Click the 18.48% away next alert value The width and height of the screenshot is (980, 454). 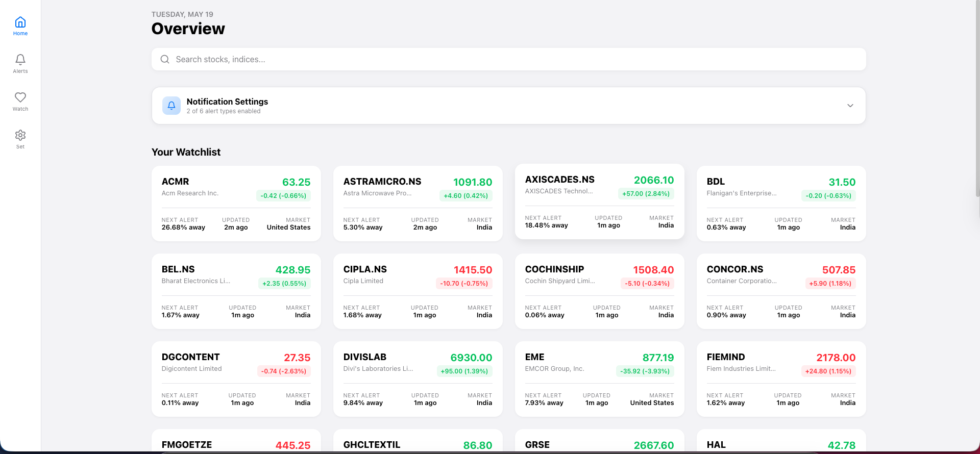point(546,225)
